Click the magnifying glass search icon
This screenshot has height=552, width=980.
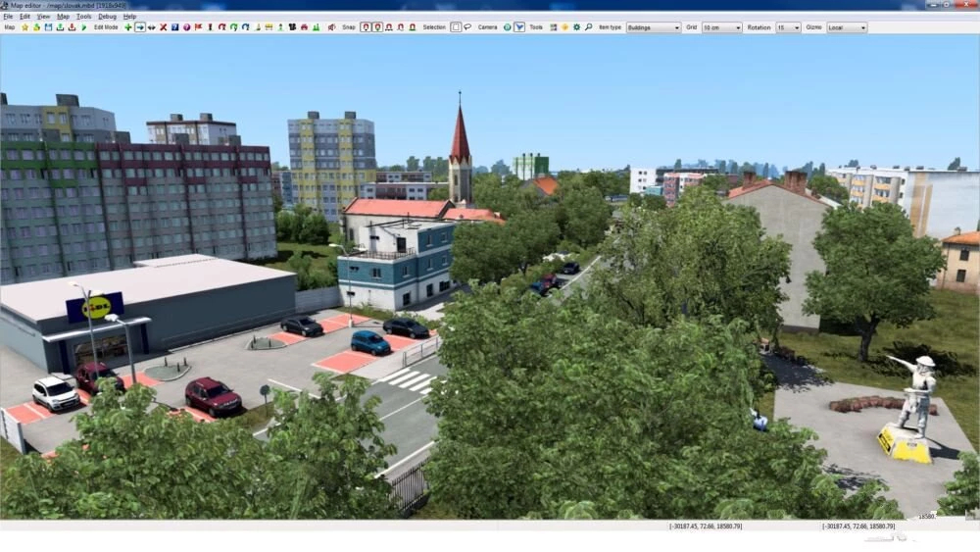[x=588, y=27]
